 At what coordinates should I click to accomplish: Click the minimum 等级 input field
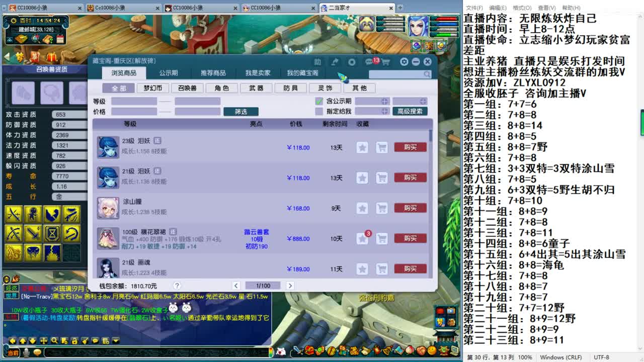coord(134,101)
